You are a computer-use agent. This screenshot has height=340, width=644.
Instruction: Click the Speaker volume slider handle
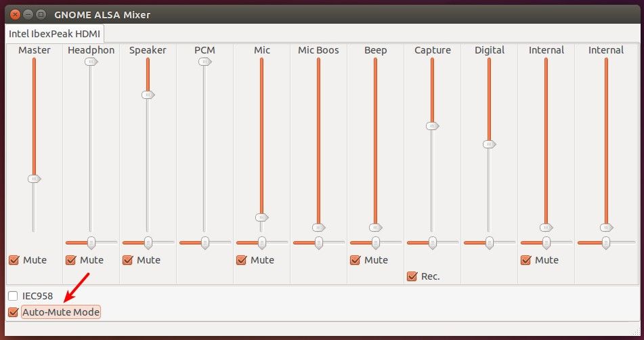click(x=148, y=95)
